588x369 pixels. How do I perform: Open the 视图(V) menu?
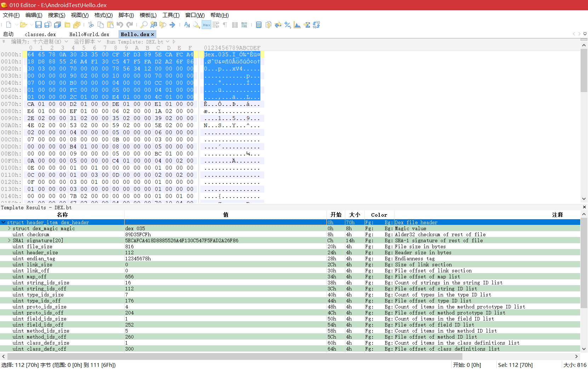[80, 15]
